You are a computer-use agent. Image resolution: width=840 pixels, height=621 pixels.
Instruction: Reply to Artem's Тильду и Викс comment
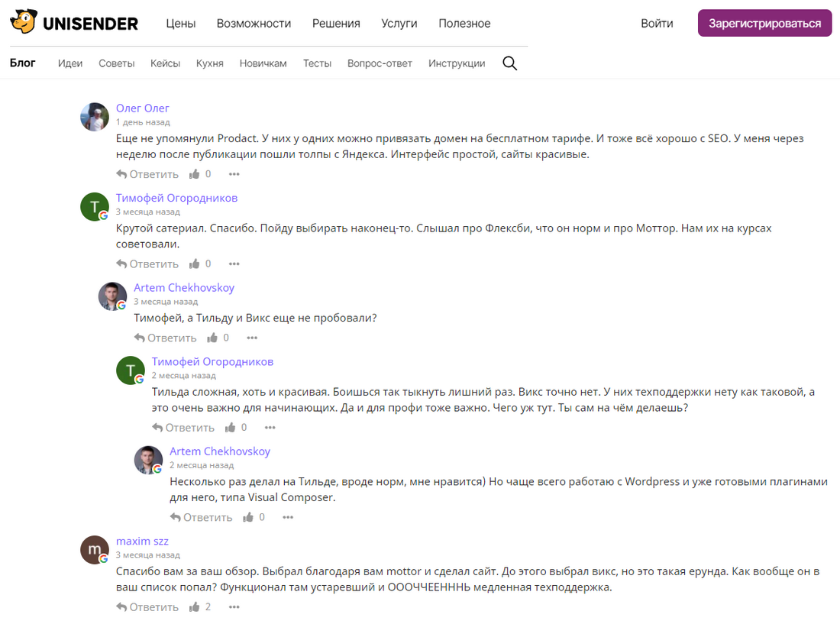click(x=165, y=338)
